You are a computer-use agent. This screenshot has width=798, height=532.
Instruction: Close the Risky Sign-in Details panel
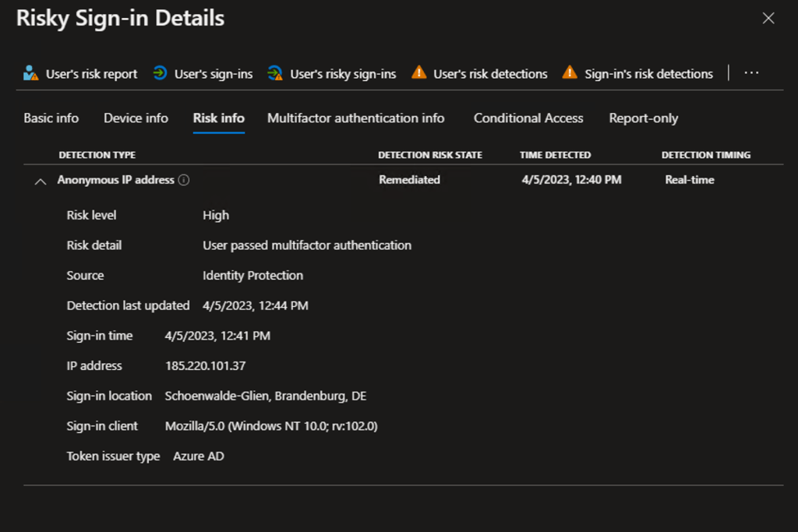[768, 19]
